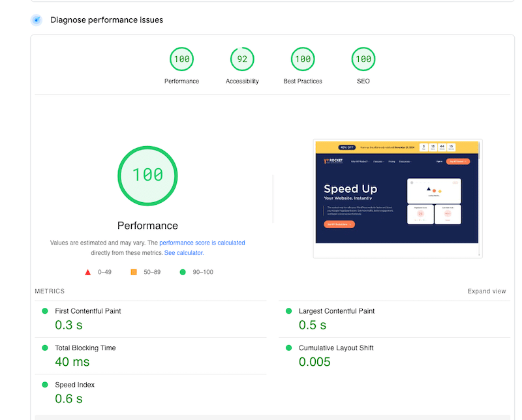
Task: Select the SEO score gauge
Action: [x=363, y=59]
